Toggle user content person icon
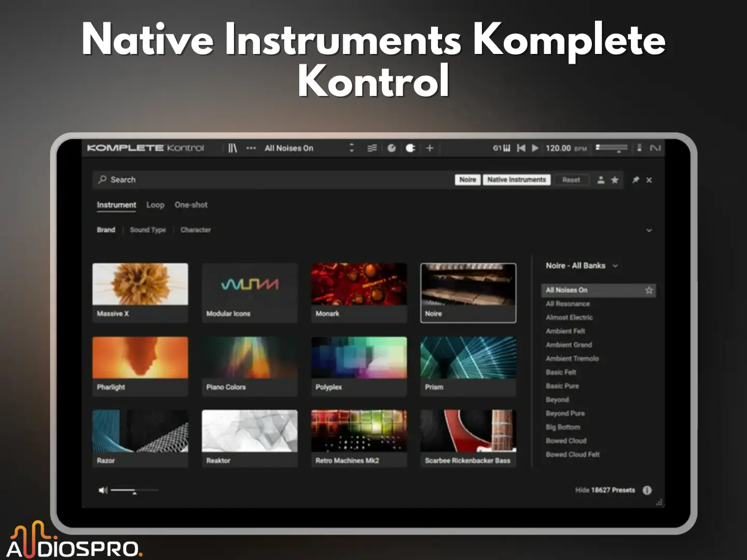Screen dimensions: 747x560 (x=601, y=180)
